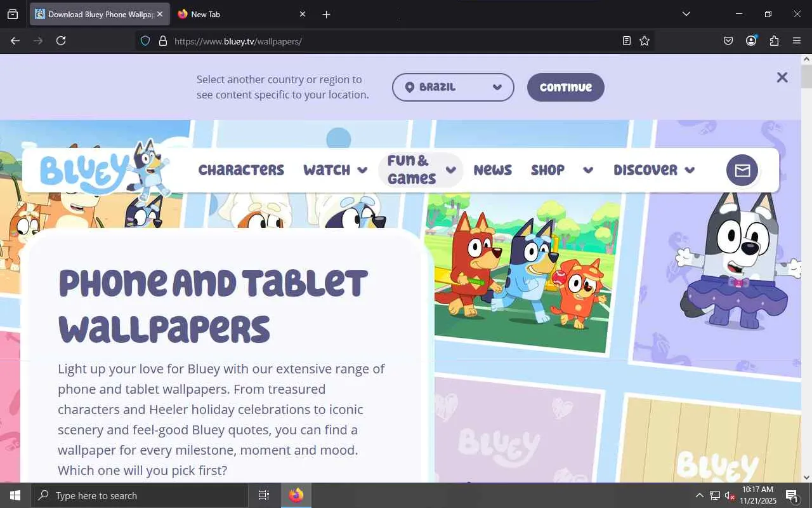This screenshot has width=812, height=508.
Task: Click the Windows taskbar search box
Action: coord(140,495)
